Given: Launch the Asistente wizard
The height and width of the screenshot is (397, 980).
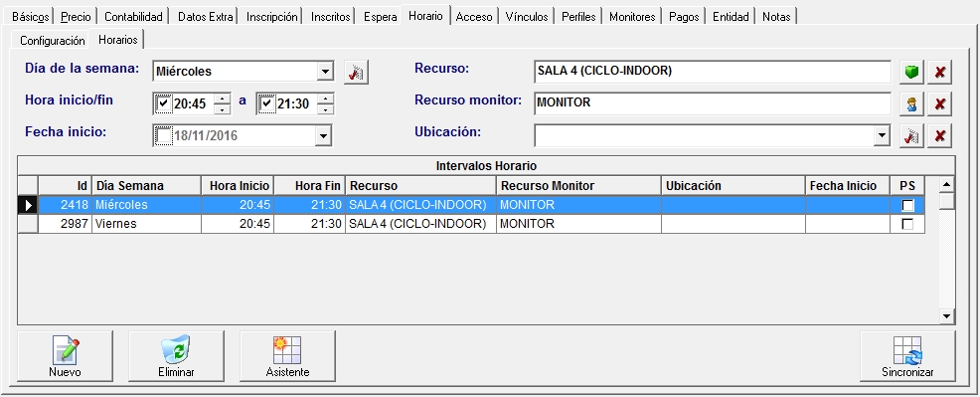Looking at the screenshot, I should click(287, 356).
